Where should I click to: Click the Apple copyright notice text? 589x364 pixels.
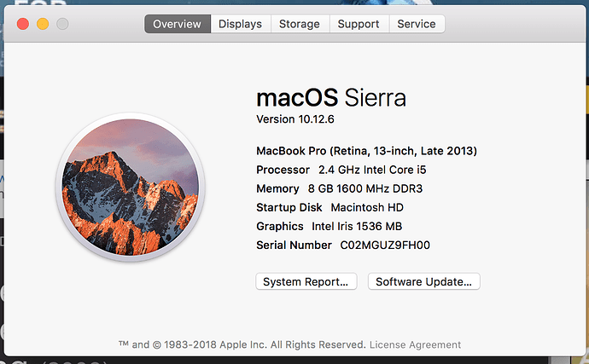[242, 344]
